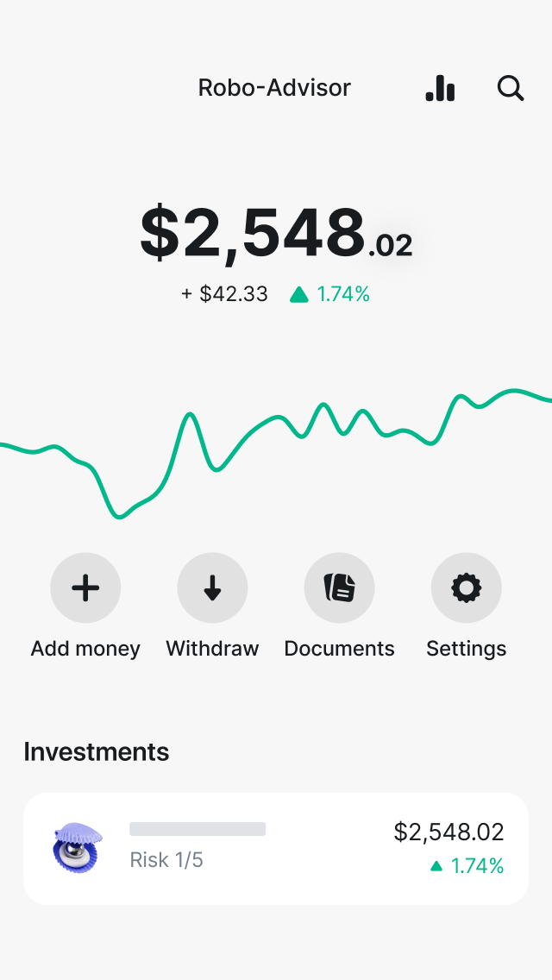Select the 1.74% percentage under balance
The image size is (552, 980).
click(342, 294)
